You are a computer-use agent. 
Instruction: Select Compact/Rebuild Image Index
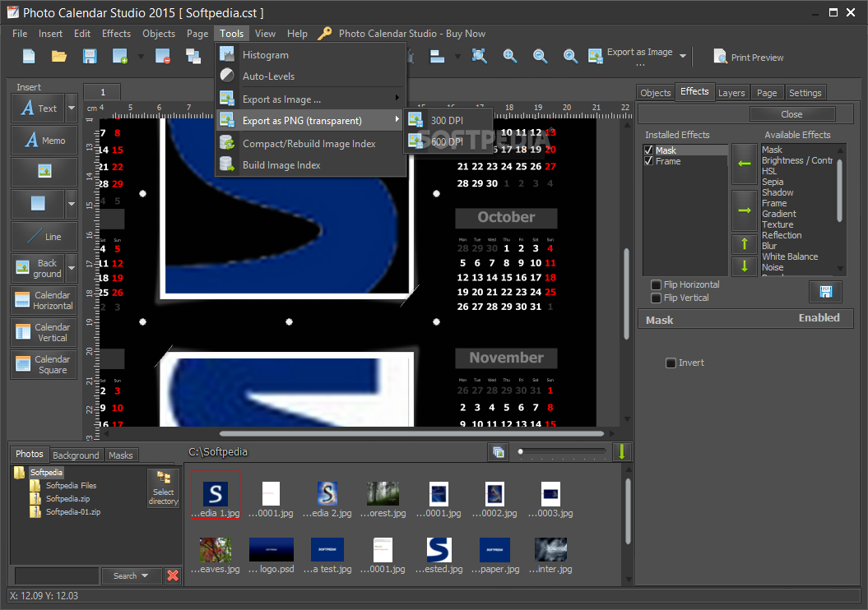point(310,143)
